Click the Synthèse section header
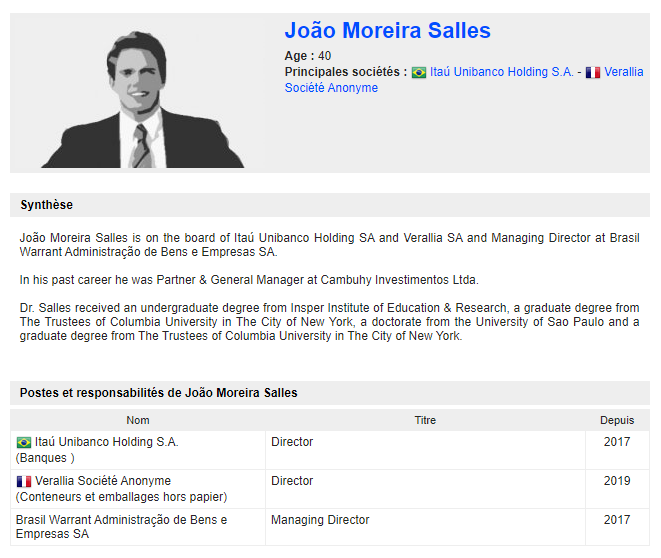This screenshot has width=661, height=558. click(47, 205)
